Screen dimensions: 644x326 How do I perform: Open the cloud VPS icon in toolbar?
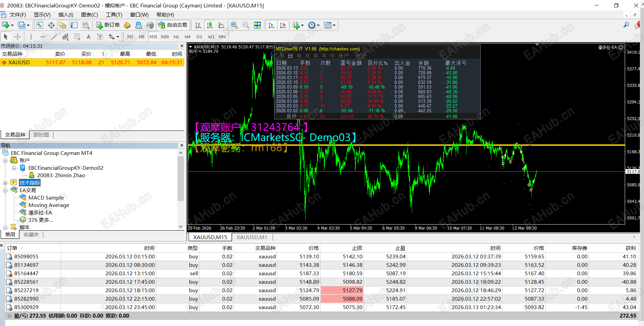pos(139,25)
